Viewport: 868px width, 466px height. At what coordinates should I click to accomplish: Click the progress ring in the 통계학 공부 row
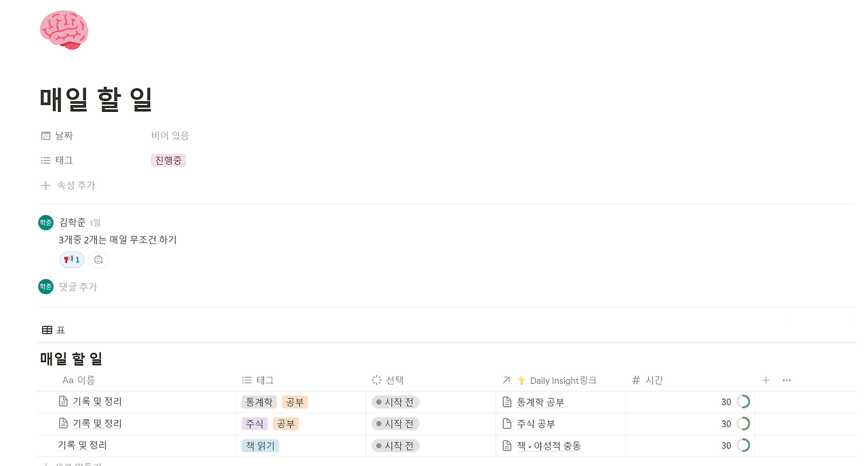tap(743, 402)
